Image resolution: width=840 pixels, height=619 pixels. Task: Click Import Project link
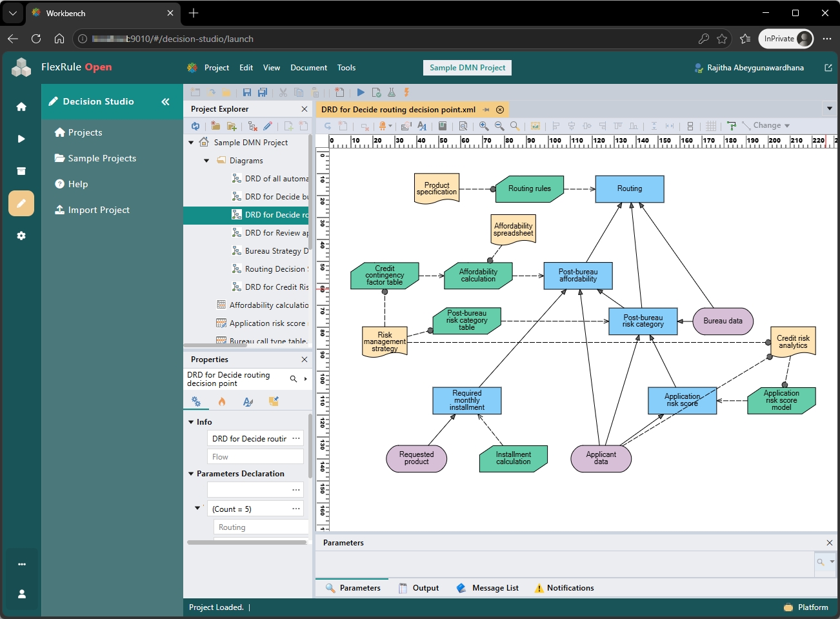pos(92,210)
